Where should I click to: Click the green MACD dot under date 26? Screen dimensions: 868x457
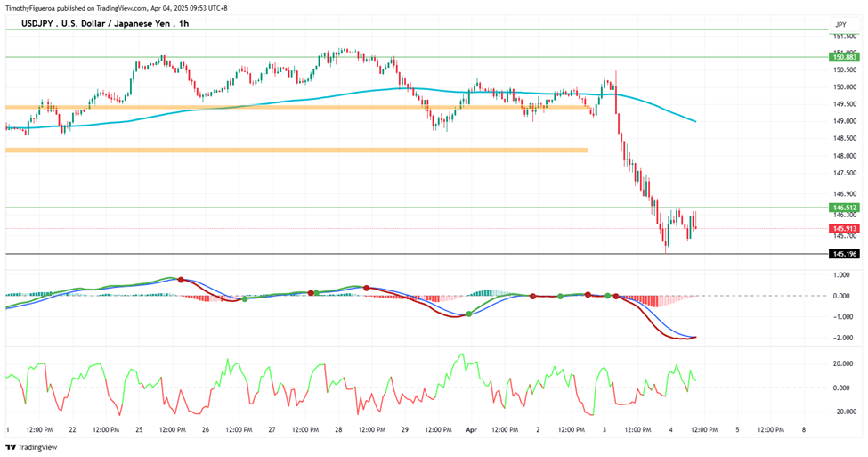pyautogui.click(x=245, y=298)
